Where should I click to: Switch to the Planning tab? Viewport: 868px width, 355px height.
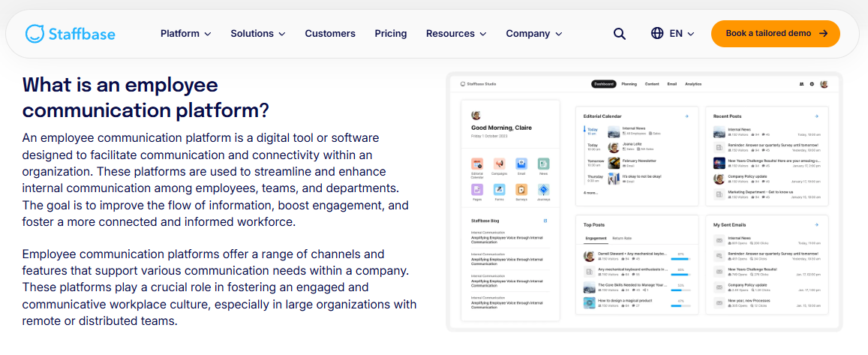coord(629,84)
